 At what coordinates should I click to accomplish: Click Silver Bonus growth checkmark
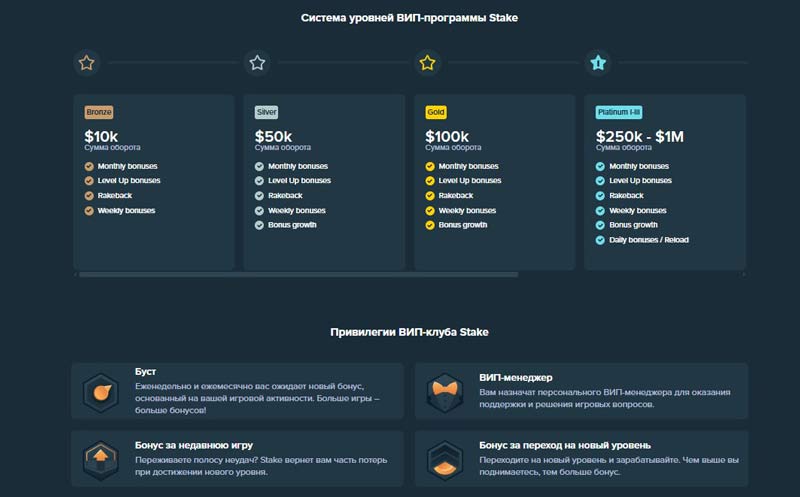click(260, 225)
